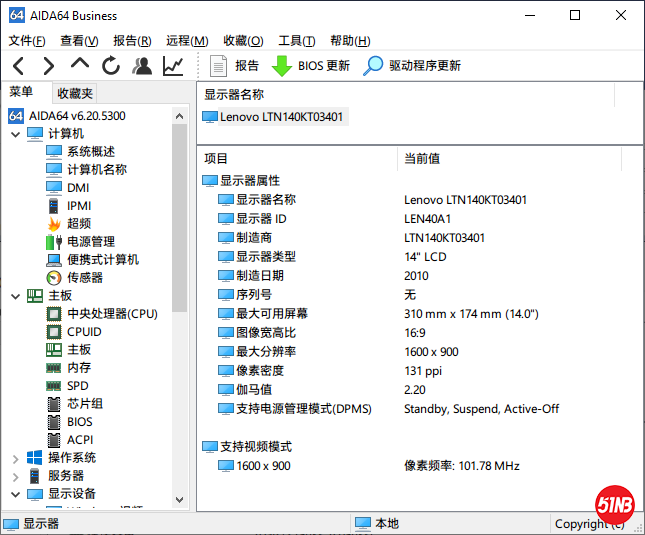Switch to the 收藏夹 tab

coord(75,93)
